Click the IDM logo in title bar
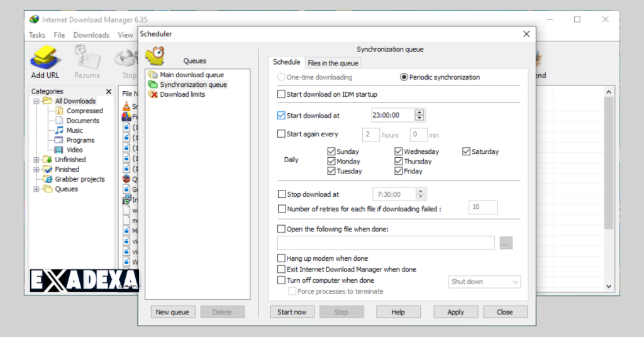Viewport: 644px width, 337px height. click(x=34, y=19)
